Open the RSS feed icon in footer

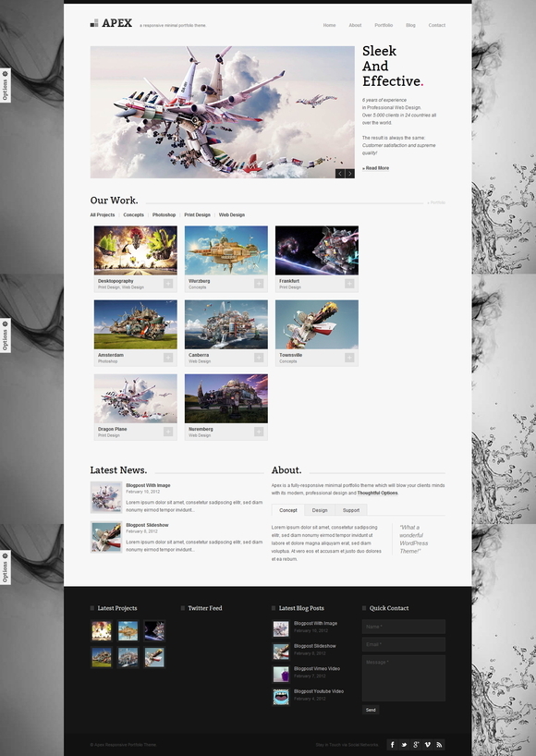pyautogui.click(x=439, y=744)
